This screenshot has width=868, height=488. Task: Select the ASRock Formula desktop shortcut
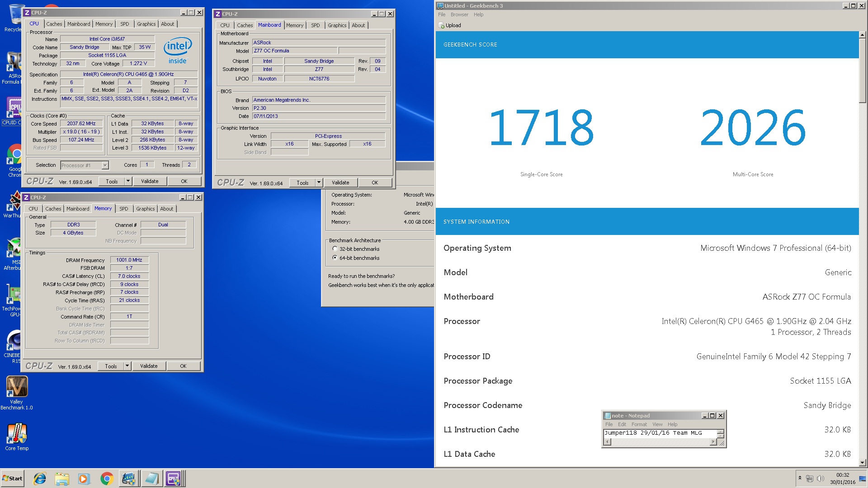(12, 68)
